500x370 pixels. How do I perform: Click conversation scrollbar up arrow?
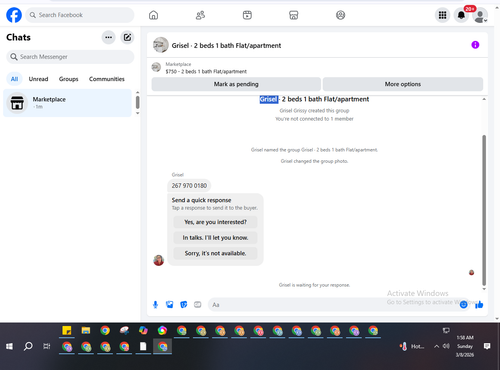484,99
